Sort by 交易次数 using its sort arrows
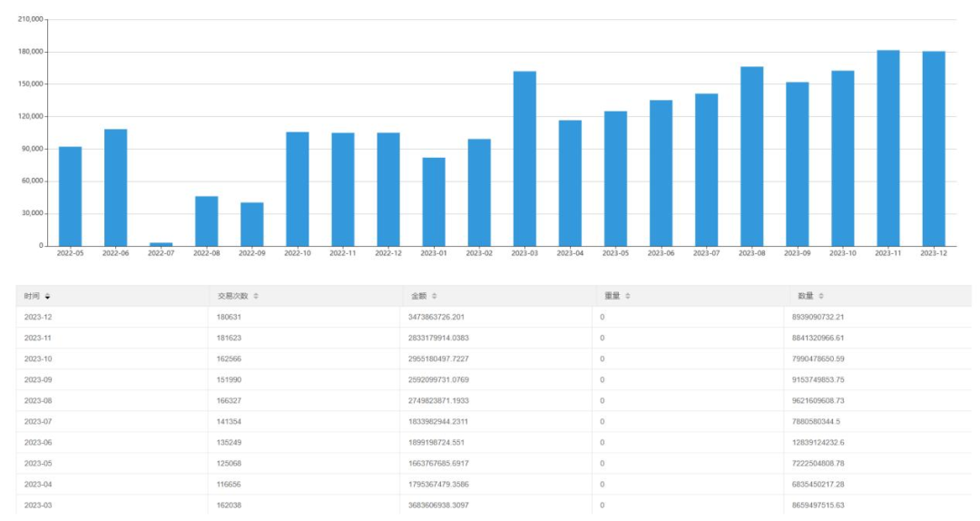980x521 pixels. [x=256, y=297]
